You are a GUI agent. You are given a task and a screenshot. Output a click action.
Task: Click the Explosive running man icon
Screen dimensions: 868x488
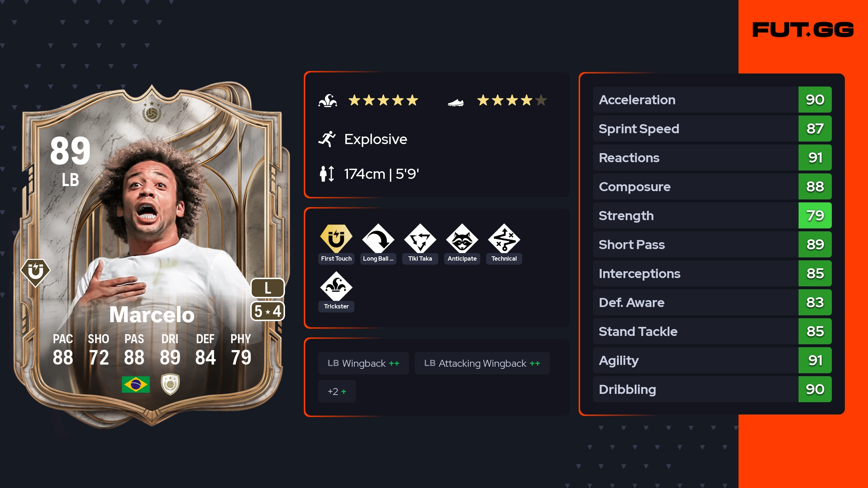(x=327, y=139)
